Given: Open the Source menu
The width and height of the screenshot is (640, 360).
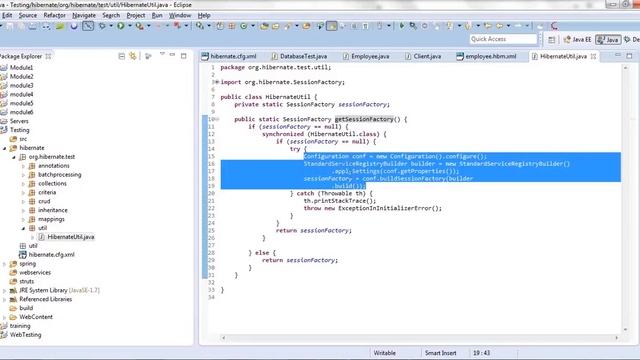Looking at the screenshot, I should pyautogui.click(x=28, y=15).
